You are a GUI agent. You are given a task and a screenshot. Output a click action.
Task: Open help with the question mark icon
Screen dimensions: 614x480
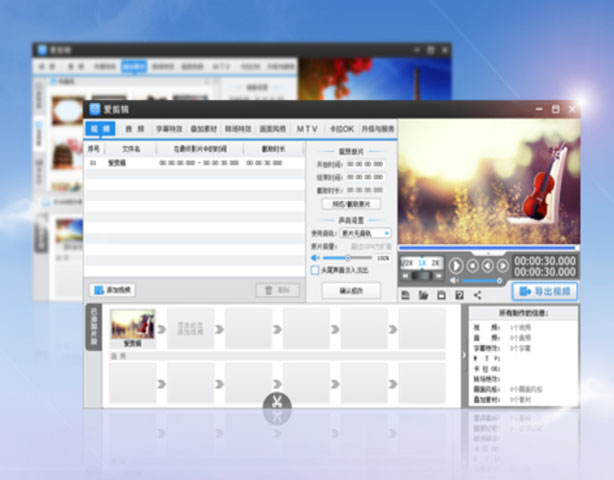pos(459,295)
